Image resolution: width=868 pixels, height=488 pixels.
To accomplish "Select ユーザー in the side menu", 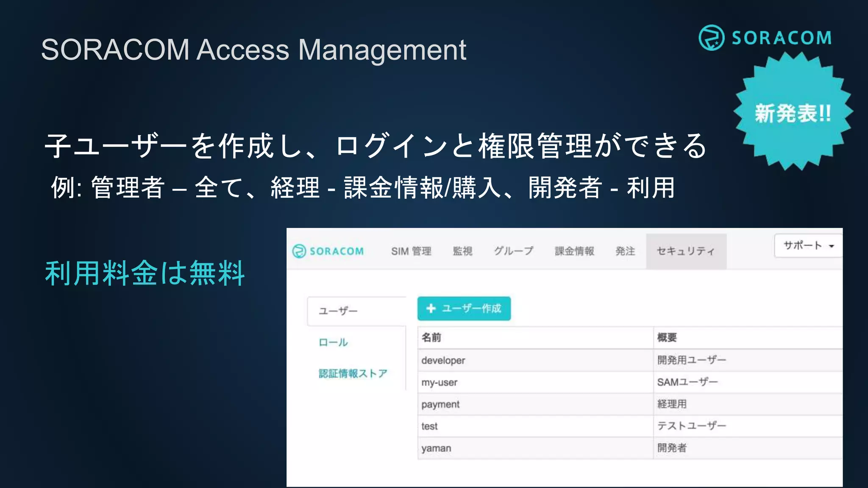I will 356,311.
